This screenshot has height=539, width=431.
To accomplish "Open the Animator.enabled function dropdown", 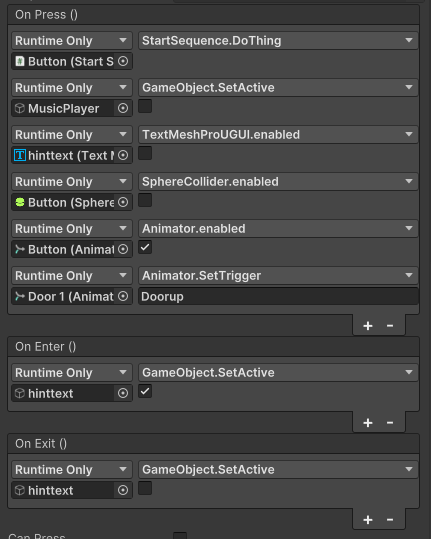I will click(278, 229).
